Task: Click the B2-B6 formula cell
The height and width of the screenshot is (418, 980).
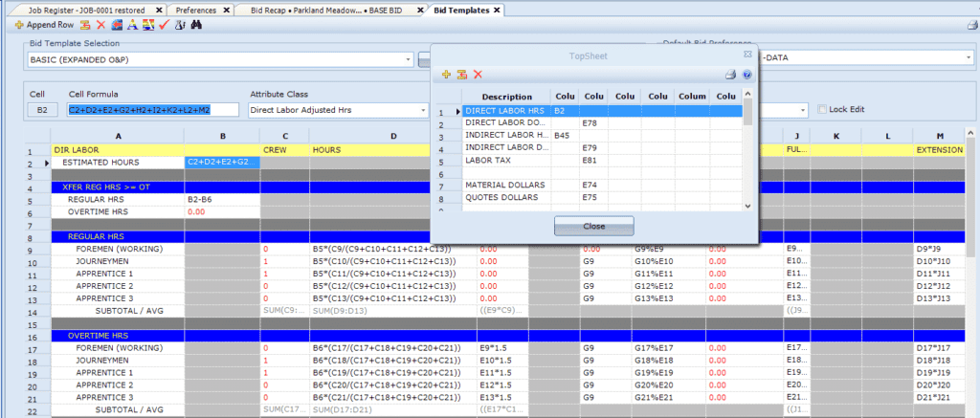Action: (x=222, y=200)
